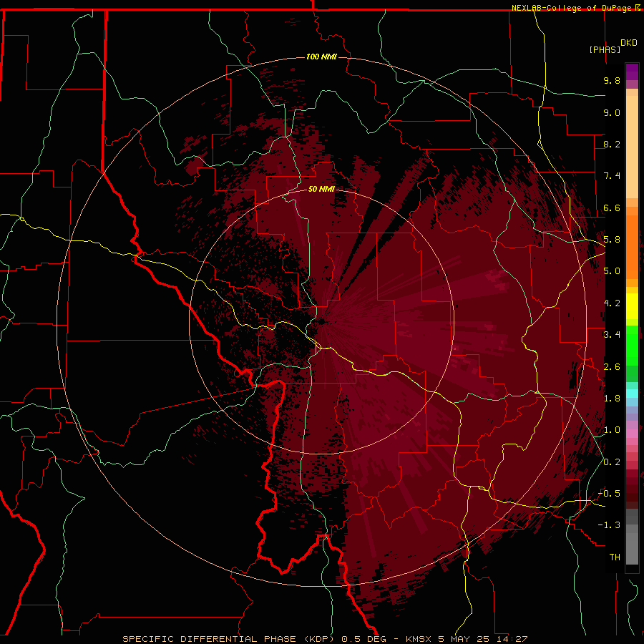The width and height of the screenshot is (644, 644).
Task: Click the 1.8 value on the scale
Action: [612, 399]
